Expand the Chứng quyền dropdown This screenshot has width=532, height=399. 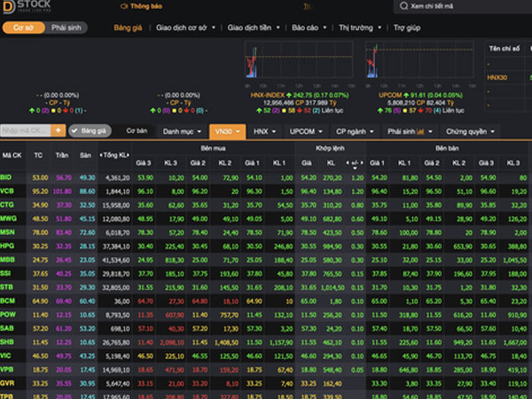pyautogui.click(x=470, y=131)
